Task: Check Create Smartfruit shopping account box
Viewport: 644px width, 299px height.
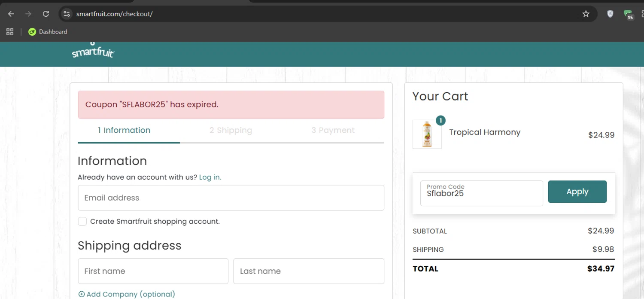Action: (82, 221)
